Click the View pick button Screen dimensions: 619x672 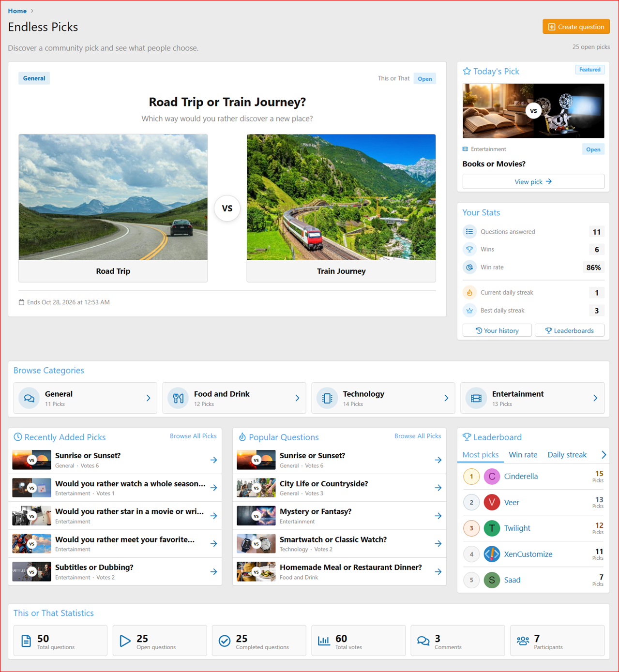[533, 181]
